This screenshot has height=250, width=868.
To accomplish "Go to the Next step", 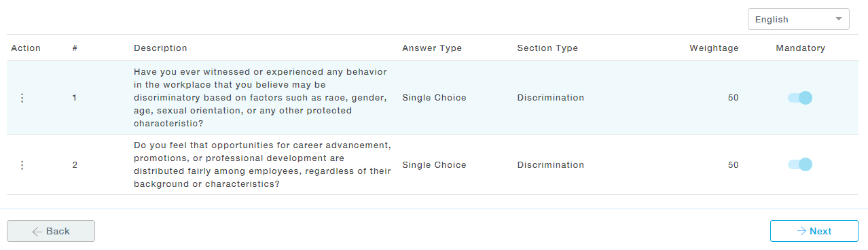I will click(814, 231).
